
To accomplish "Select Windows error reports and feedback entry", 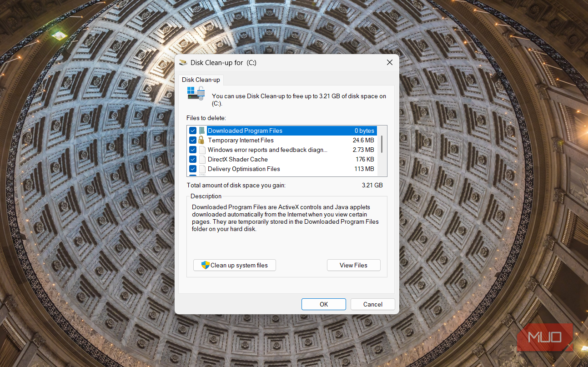I will (x=267, y=150).
